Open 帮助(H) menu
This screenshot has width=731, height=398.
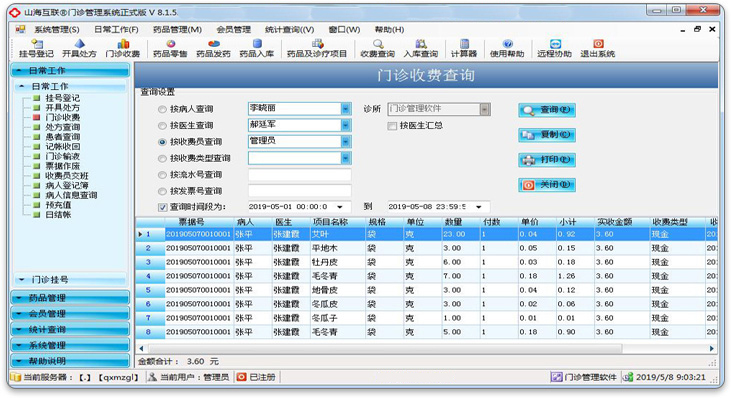tap(389, 30)
